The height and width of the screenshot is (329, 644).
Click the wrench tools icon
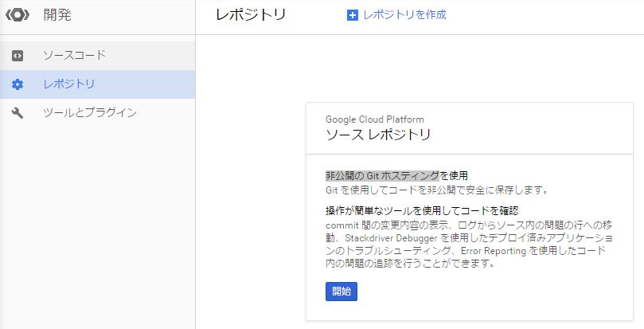click(18, 112)
